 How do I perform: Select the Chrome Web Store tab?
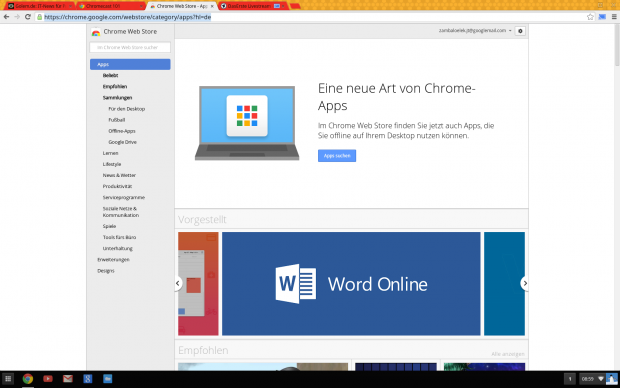(x=182, y=6)
